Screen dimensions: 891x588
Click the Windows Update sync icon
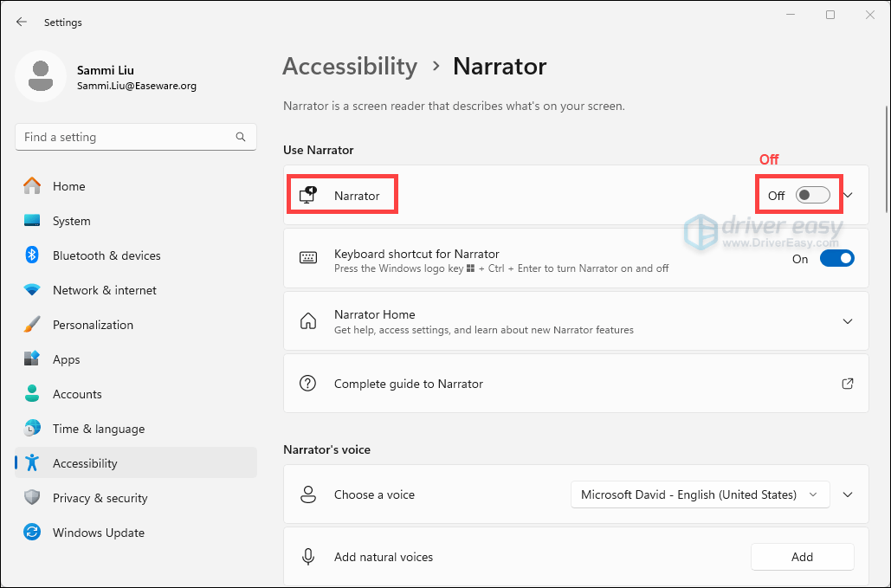tap(32, 533)
